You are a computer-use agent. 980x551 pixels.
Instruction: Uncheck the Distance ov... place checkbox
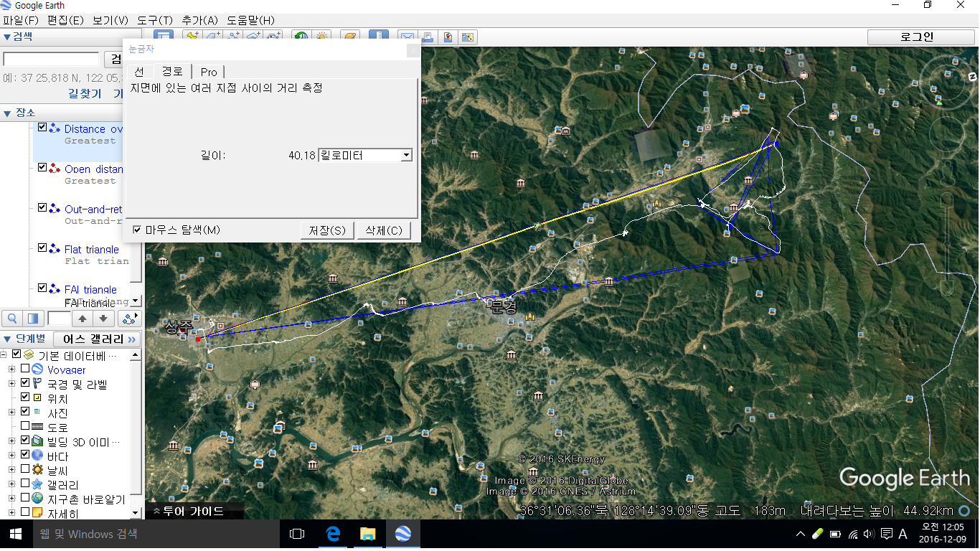(x=42, y=128)
